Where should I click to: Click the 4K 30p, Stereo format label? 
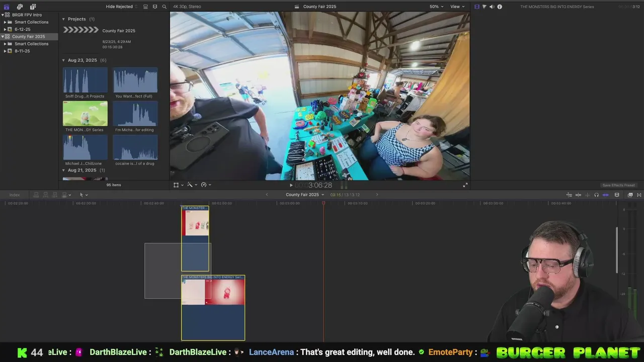[x=187, y=7]
